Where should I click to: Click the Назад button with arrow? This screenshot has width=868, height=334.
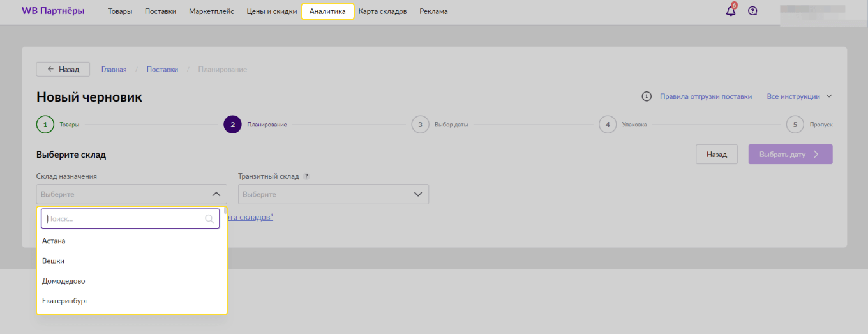pyautogui.click(x=63, y=69)
